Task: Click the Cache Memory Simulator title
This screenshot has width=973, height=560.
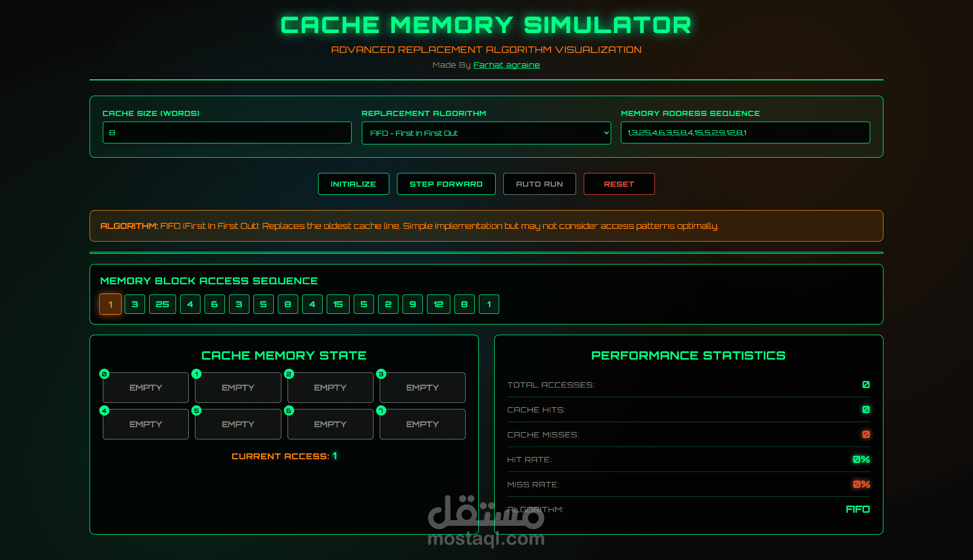Action: pyautogui.click(x=486, y=25)
